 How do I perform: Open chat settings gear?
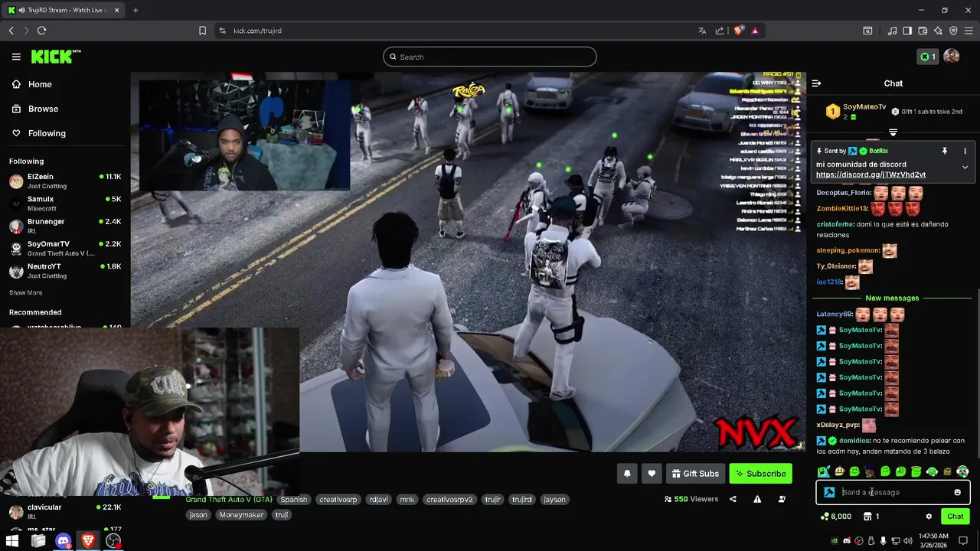pyautogui.click(x=929, y=517)
